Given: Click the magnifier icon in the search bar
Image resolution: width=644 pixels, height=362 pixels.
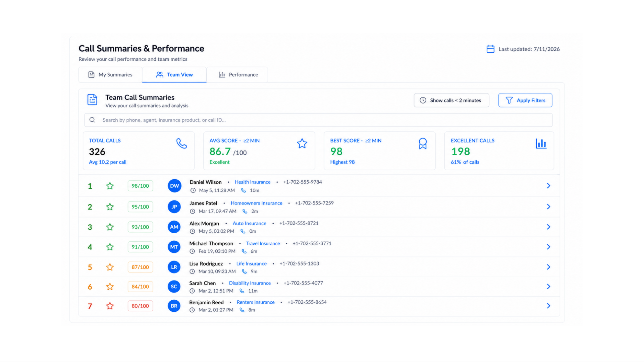Looking at the screenshot, I should tap(92, 120).
